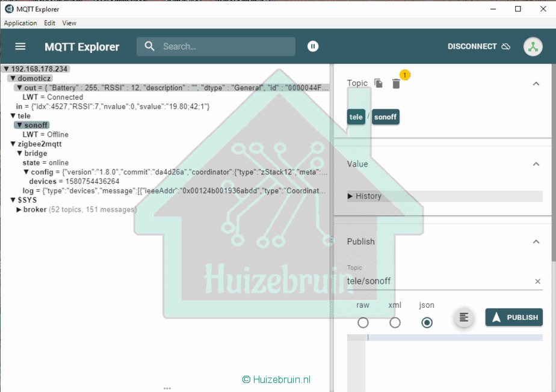Collapse the zigbee2mqtt tree node
The width and height of the screenshot is (556, 392).
[x=13, y=144]
